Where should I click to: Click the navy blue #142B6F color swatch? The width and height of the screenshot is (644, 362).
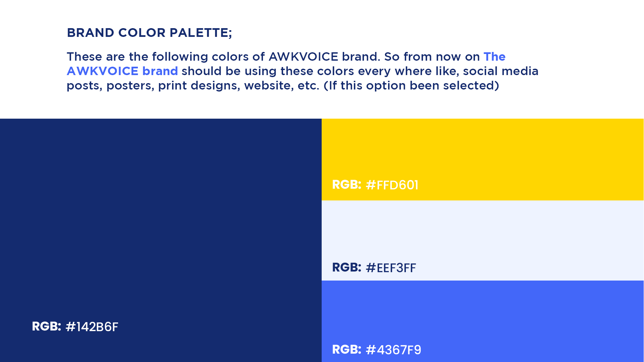pos(161,221)
